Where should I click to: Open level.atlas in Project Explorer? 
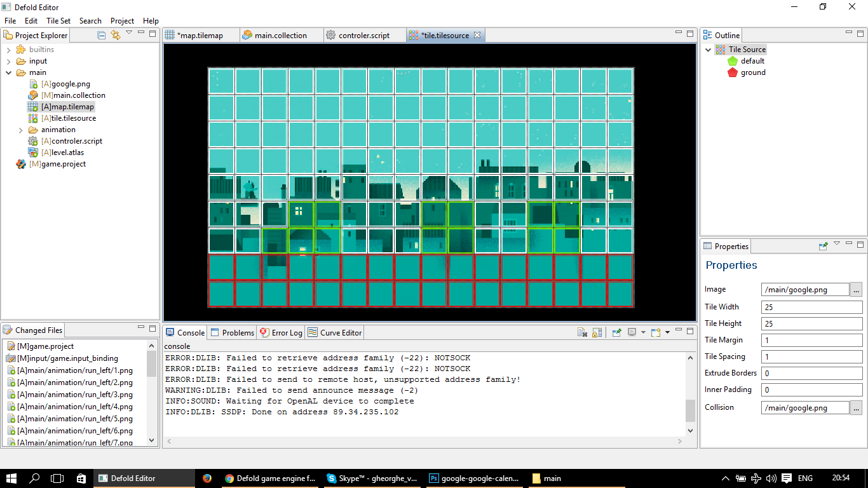click(x=62, y=152)
